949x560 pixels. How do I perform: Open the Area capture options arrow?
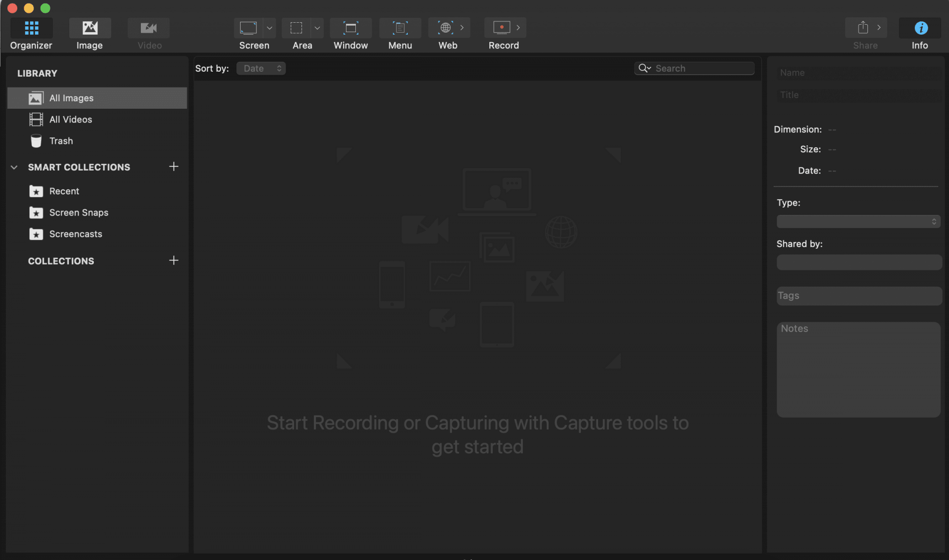tap(317, 28)
